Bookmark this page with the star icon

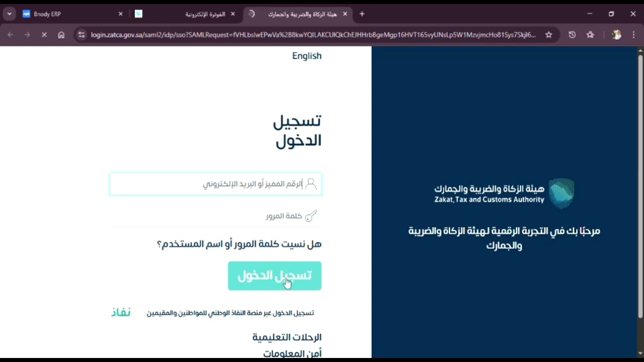(x=549, y=35)
